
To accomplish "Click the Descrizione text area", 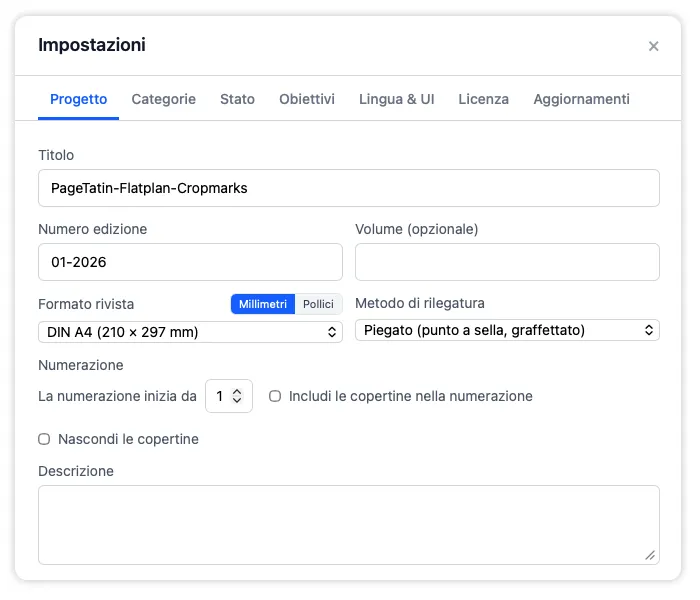I will click(349, 525).
